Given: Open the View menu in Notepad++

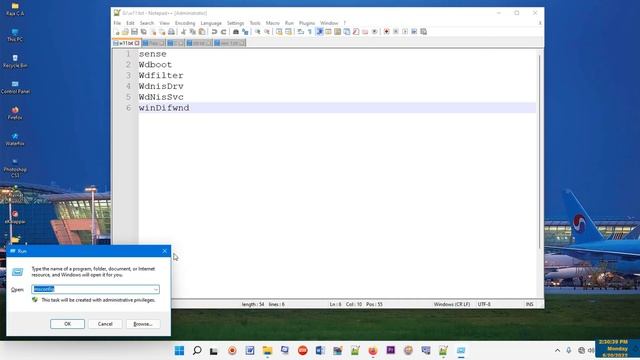Looking at the screenshot, I should [x=164, y=23].
